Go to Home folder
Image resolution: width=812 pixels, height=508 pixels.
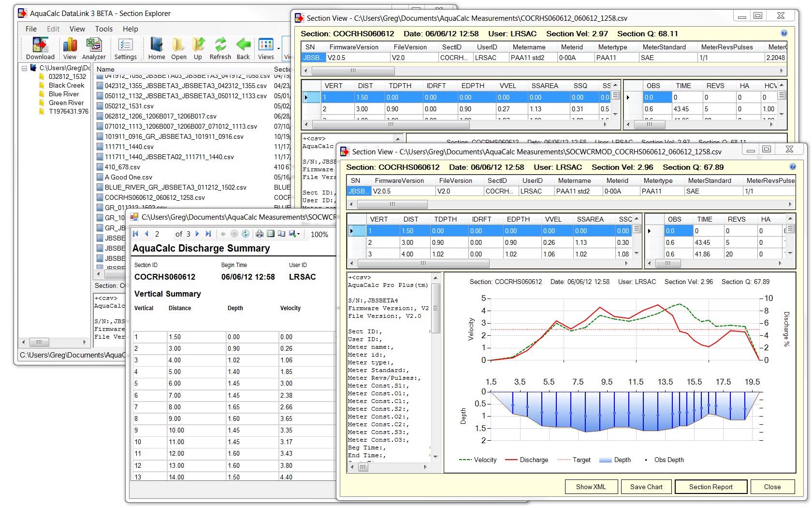[157, 48]
